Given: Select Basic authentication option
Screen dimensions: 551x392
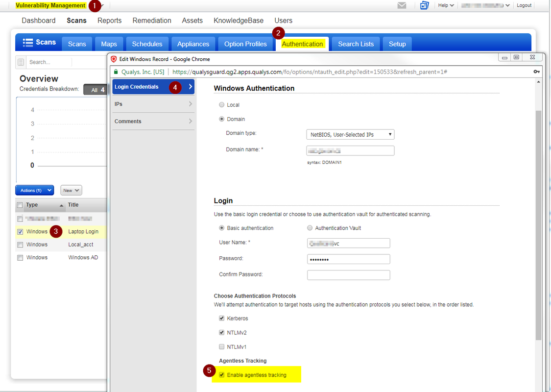Looking at the screenshot, I should click(222, 228).
